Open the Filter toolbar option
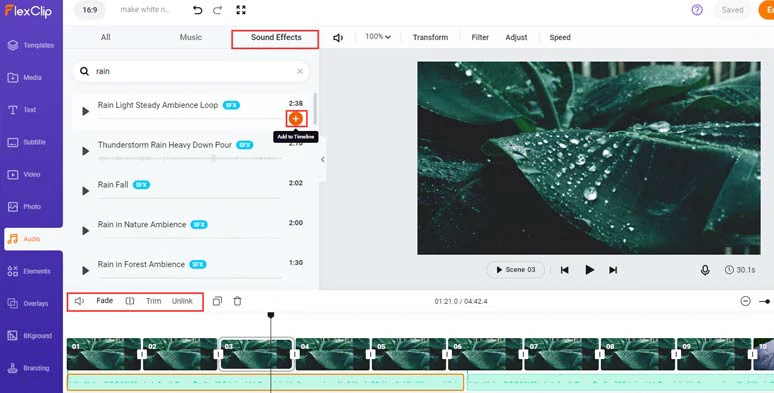Viewport: 774px width, 393px height. (480, 38)
